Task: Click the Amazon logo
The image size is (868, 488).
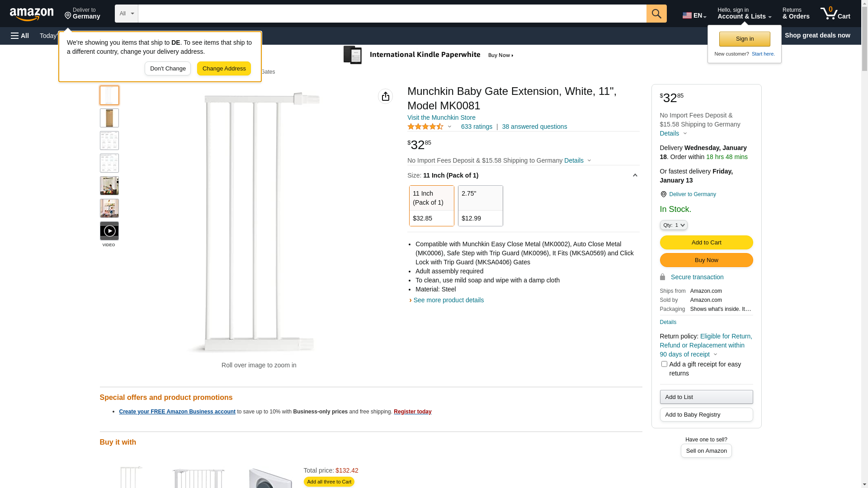Action: tap(32, 14)
